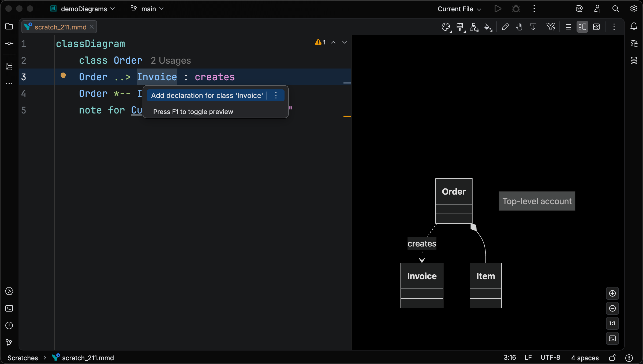Open run toolbar more actions menu

click(x=534, y=9)
